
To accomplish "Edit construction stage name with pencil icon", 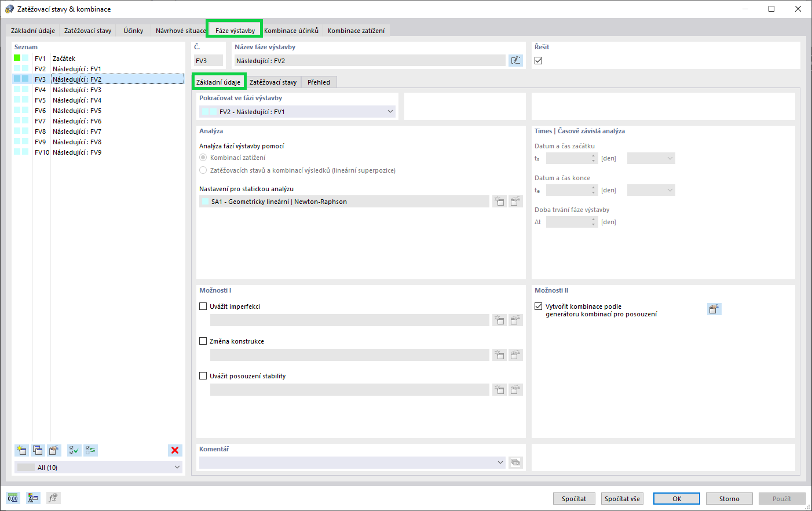I will (x=515, y=60).
